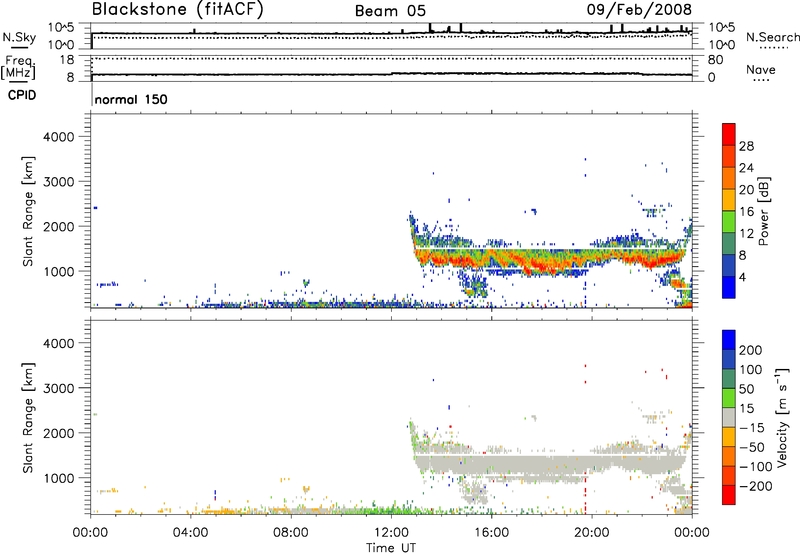The width and height of the screenshot is (800, 554).
Task: Click the 'Nave' legend label
Action: pos(761,70)
